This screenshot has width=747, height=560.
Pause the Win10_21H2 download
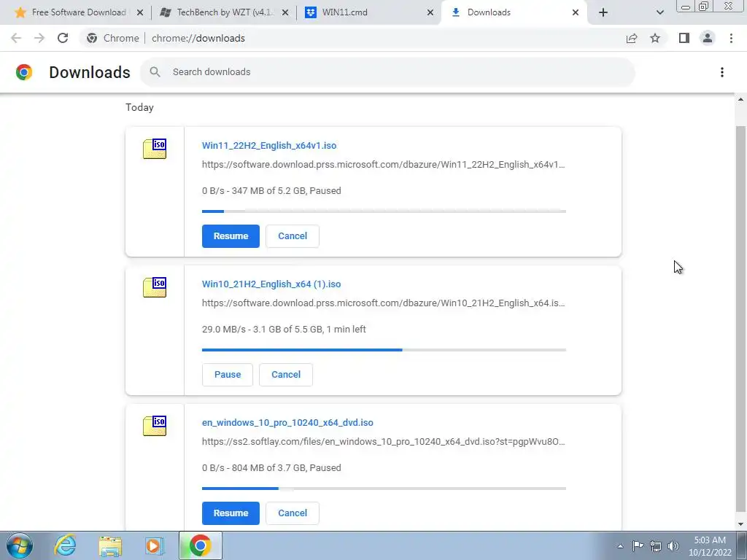pyautogui.click(x=228, y=375)
